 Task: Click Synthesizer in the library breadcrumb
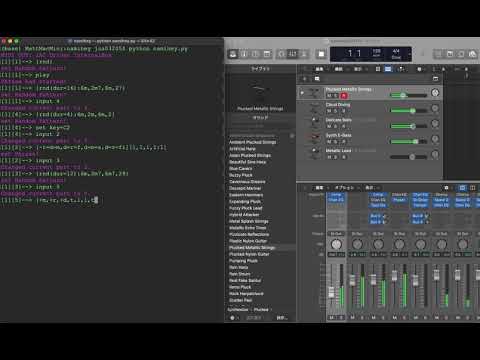[x=238, y=310]
